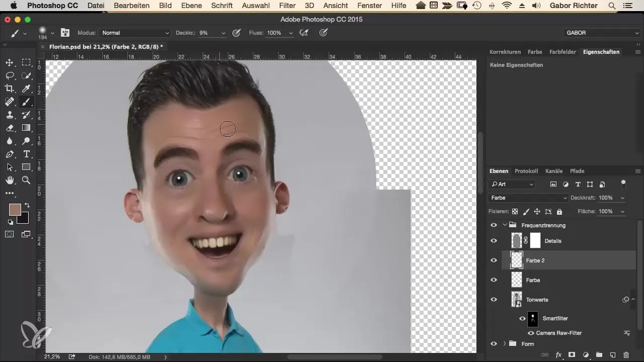The height and width of the screenshot is (362, 644).
Task: Switch to the Protokoll tab
Action: 527,171
